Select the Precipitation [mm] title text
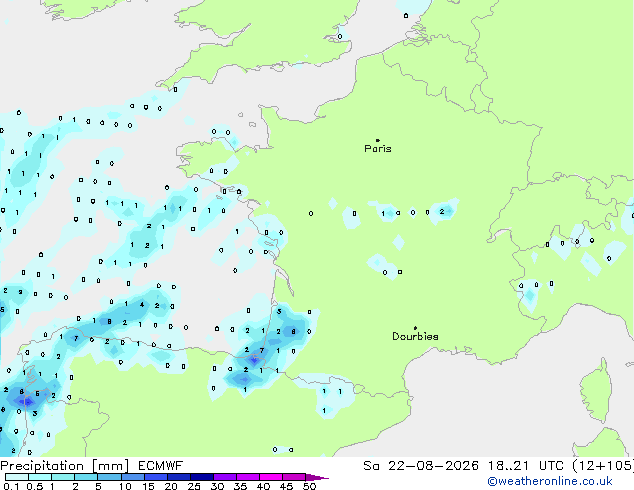The height and width of the screenshot is (490, 634). 65,466
